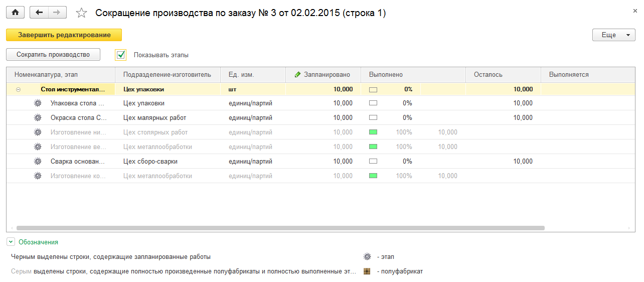Click empty progress bar of Цех сборо-сварки row
The width and height of the screenshot is (644, 282).
[373, 162]
